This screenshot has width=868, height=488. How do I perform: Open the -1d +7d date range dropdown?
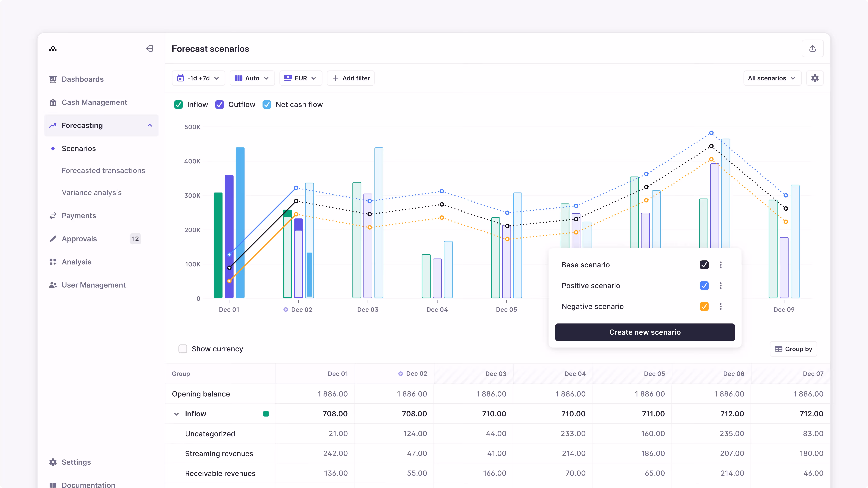198,78
